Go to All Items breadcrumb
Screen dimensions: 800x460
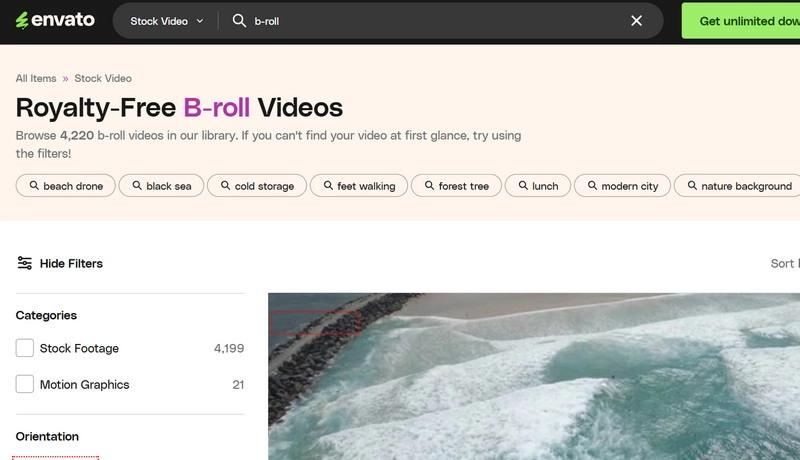point(36,79)
